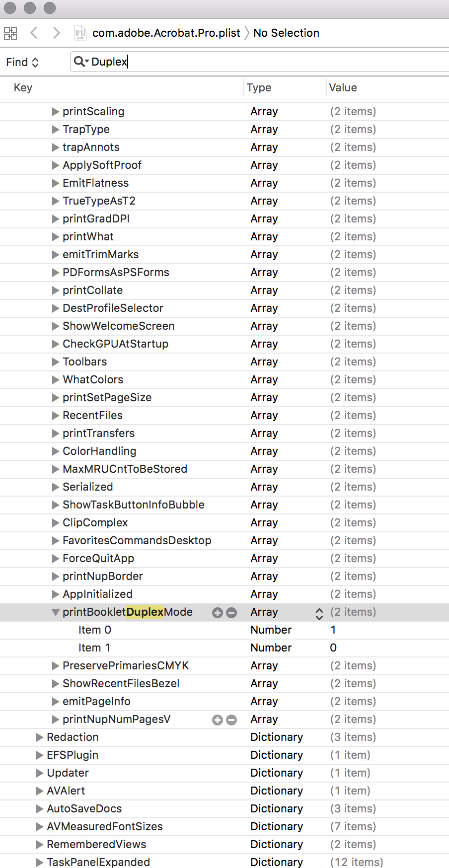Collapse the printBookletDuplexMode array
The image size is (449, 868).
pos(56,612)
